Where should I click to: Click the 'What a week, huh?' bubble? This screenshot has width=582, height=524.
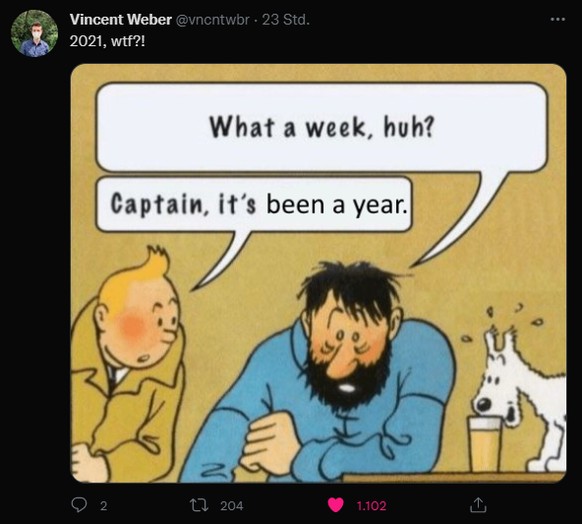[x=321, y=127]
